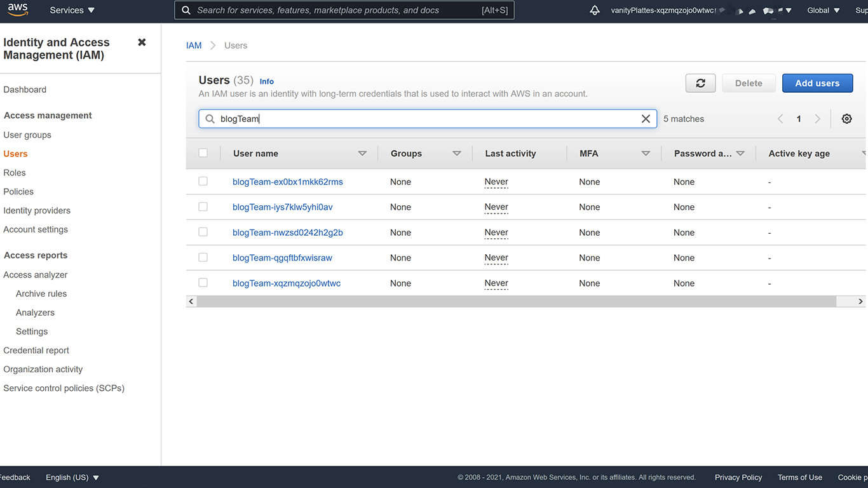Go to Roles
The image size is (868, 488).
[15, 173]
